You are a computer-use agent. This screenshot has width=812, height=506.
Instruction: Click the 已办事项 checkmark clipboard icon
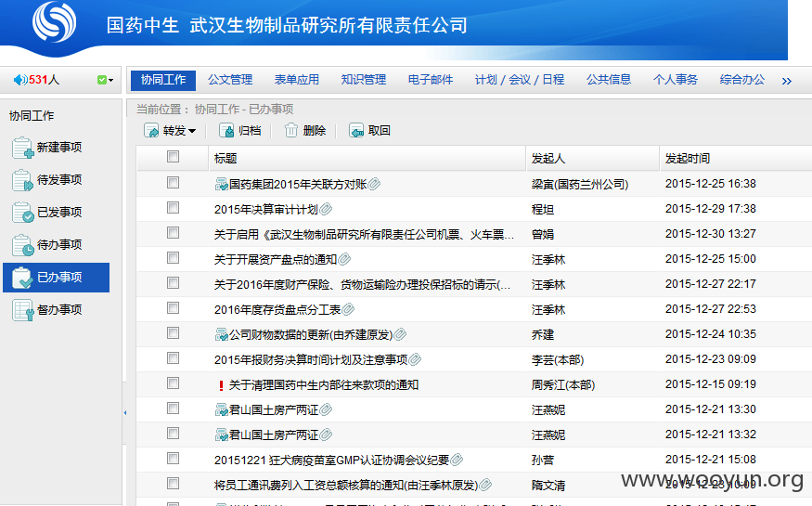[22, 278]
